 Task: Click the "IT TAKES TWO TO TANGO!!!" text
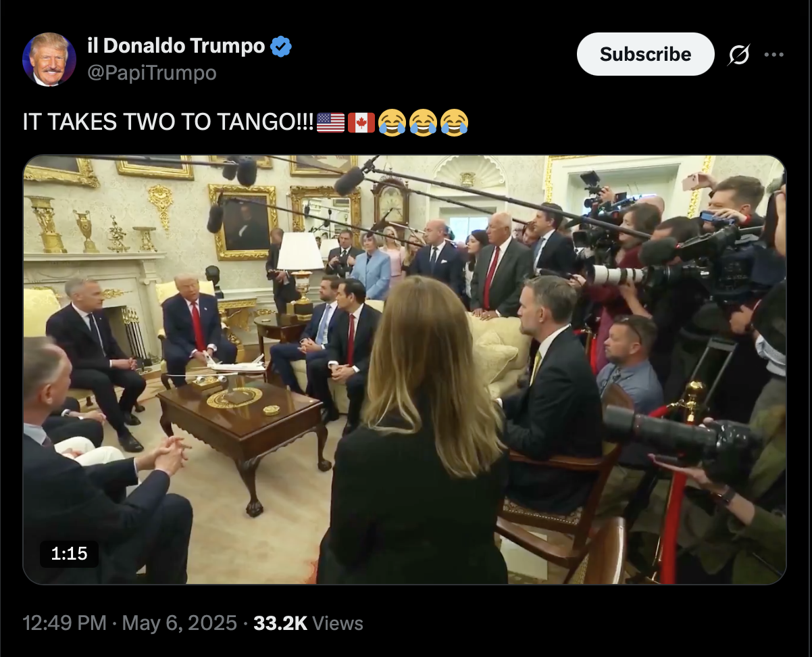coord(169,122)
